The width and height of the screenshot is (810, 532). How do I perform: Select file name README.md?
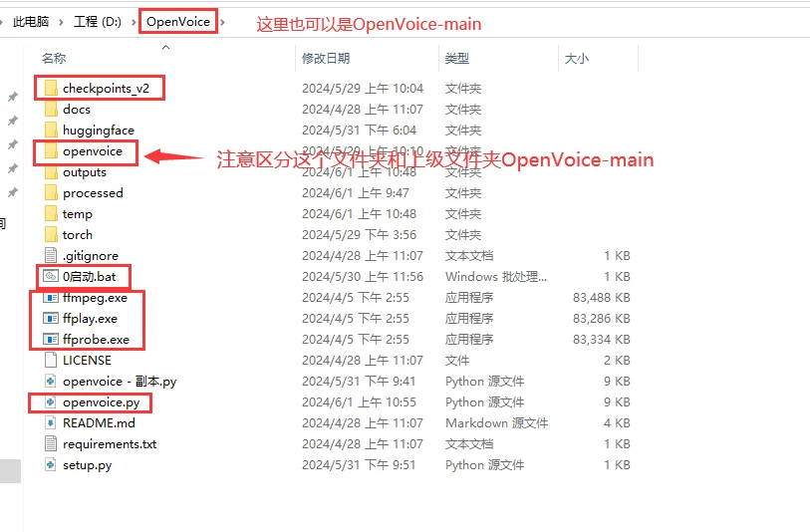point(99,423)
